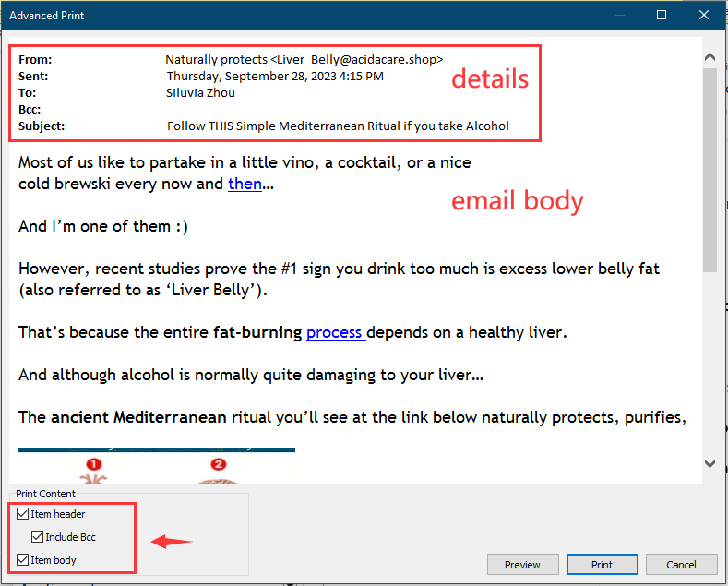728x586 pixels.
Task: Disable the Item body checkbox
Action: [x=23, y=560]
